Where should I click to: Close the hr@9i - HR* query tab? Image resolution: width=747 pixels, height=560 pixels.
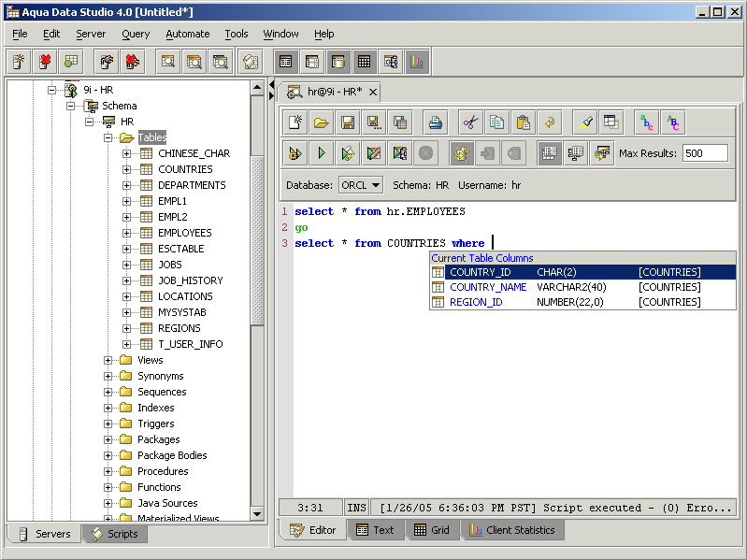click(373, 92)
